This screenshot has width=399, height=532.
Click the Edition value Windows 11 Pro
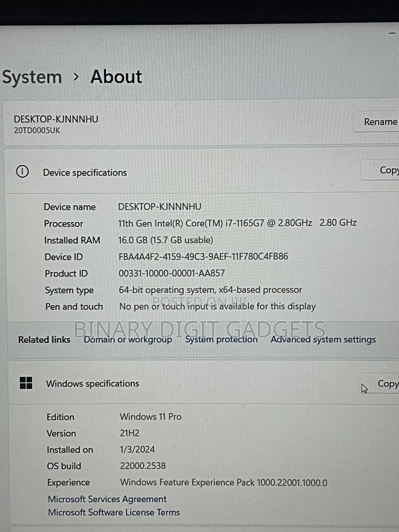point(151,417)
